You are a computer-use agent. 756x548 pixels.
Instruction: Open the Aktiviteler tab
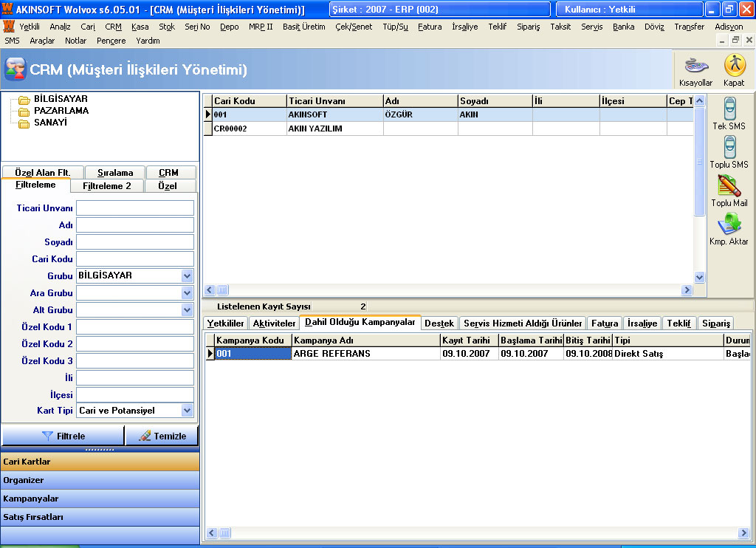tap(274, 323)
